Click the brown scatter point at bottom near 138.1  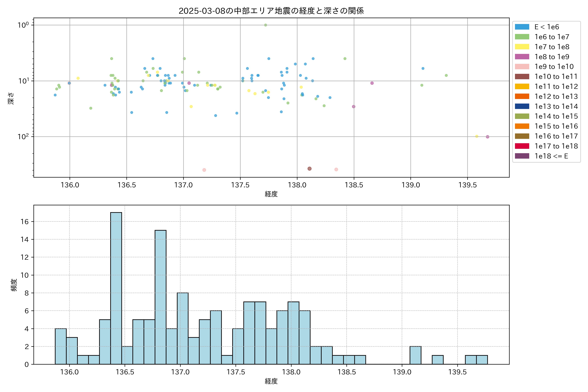[310, 169]
